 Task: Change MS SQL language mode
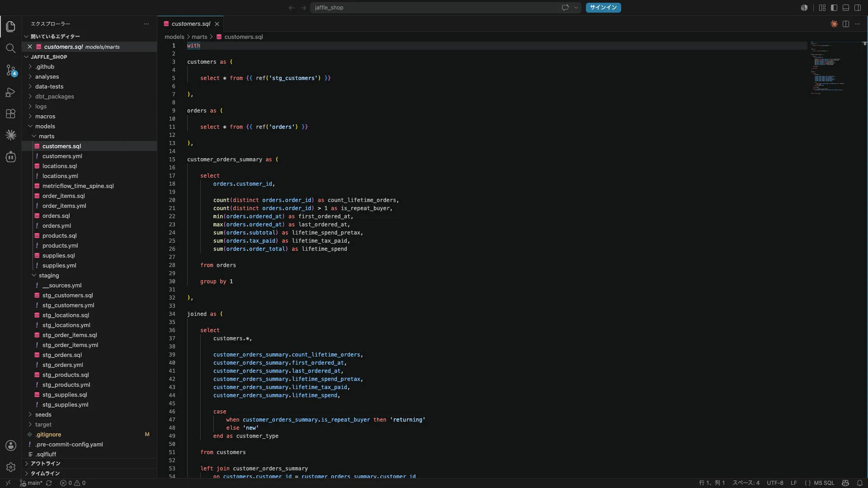click(x=824, y=483)
